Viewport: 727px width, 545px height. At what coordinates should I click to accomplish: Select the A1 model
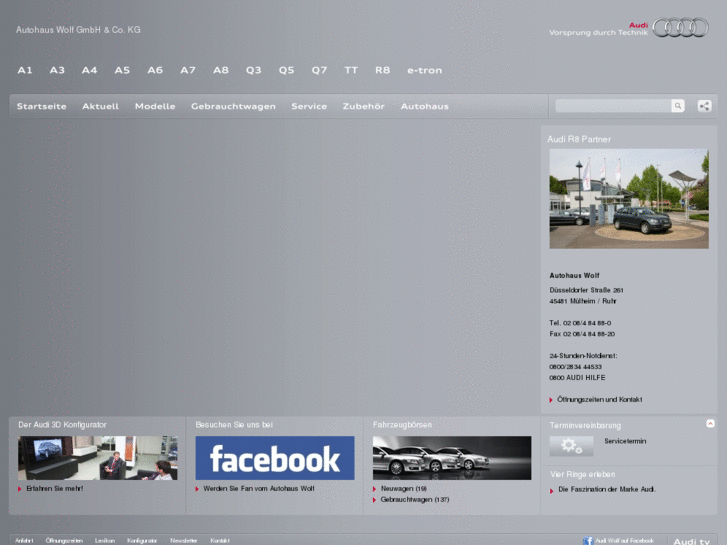pos(25,70)
